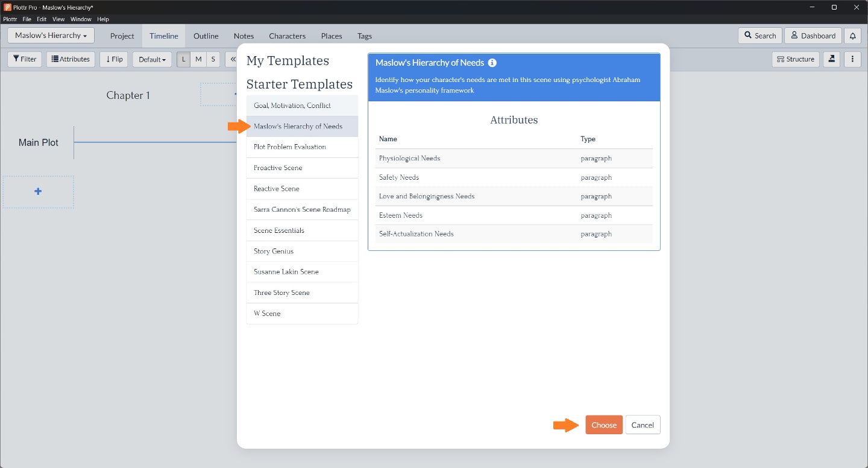Click the orange Choose button

point(604,425)
